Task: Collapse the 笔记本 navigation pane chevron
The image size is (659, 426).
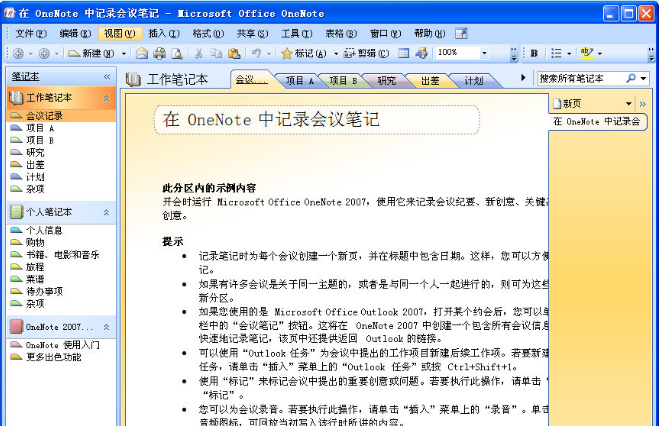Action: click(x=107, y=77)
